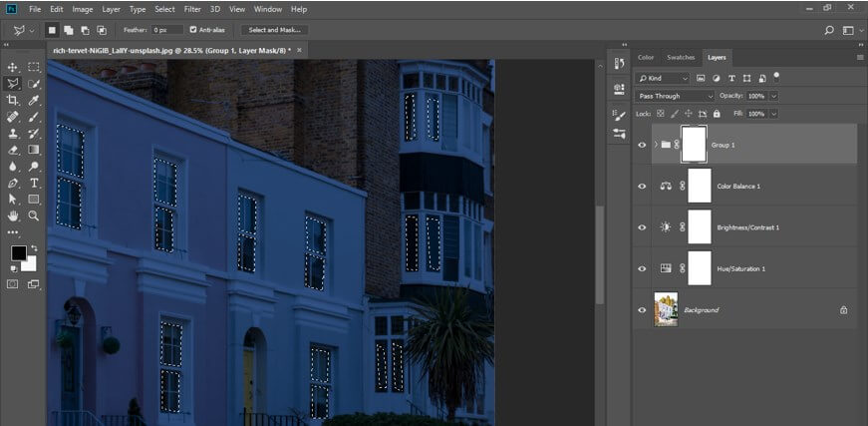Reset default foreground and background colors
The height and width of the screenshot is (426, 868).
(x=14, y=268)
